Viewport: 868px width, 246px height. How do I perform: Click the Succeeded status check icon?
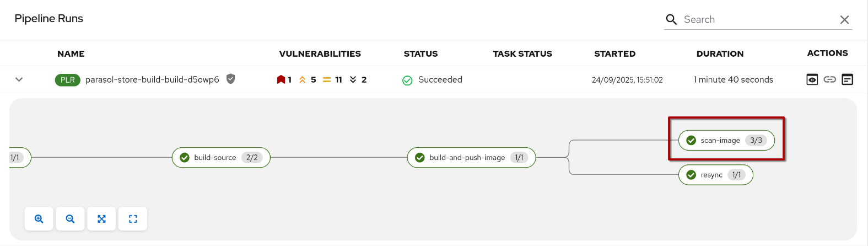pos(407,81)
